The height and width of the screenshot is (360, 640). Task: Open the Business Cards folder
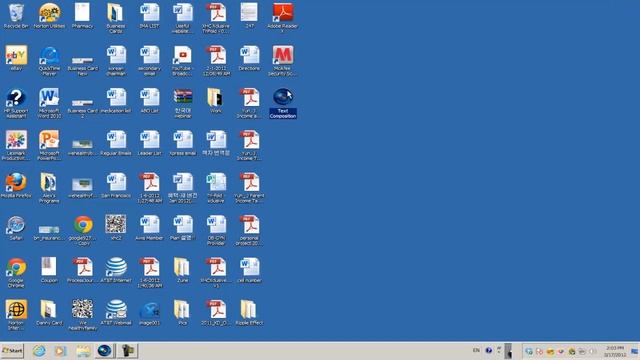click(x=116, y=19)
